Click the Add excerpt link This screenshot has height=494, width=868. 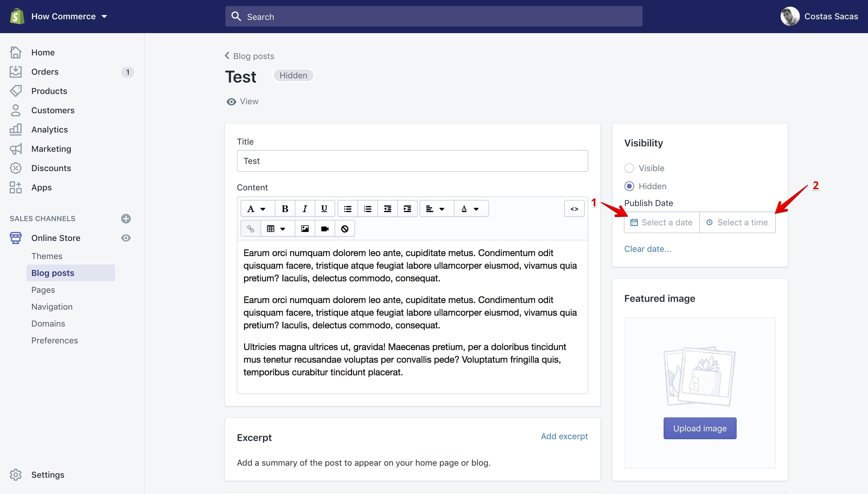coord(564,436)
